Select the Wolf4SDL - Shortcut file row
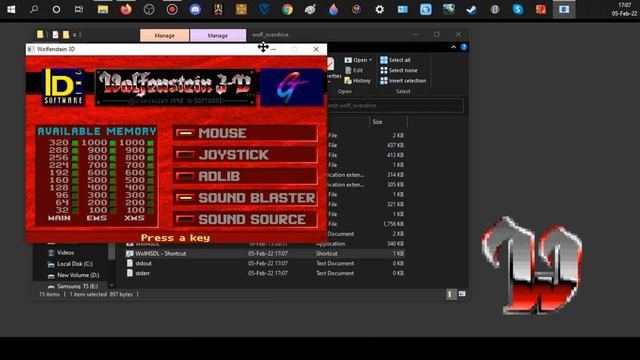This screenshot has height=360, width=640. pyautogui.click(x=265, y=253)
